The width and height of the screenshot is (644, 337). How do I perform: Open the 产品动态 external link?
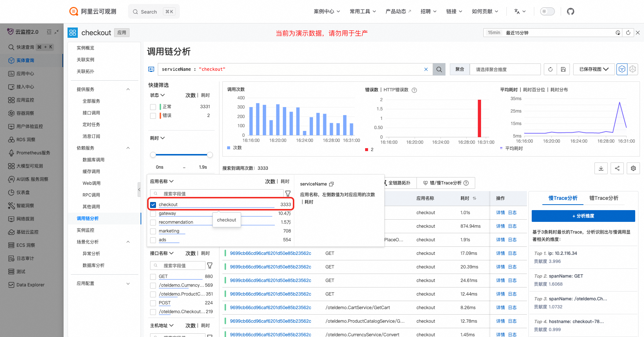click(398, 11)
